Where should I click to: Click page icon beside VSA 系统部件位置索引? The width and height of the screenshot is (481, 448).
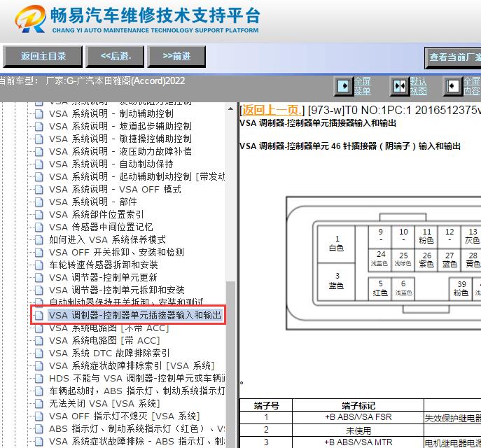point(39,214)
